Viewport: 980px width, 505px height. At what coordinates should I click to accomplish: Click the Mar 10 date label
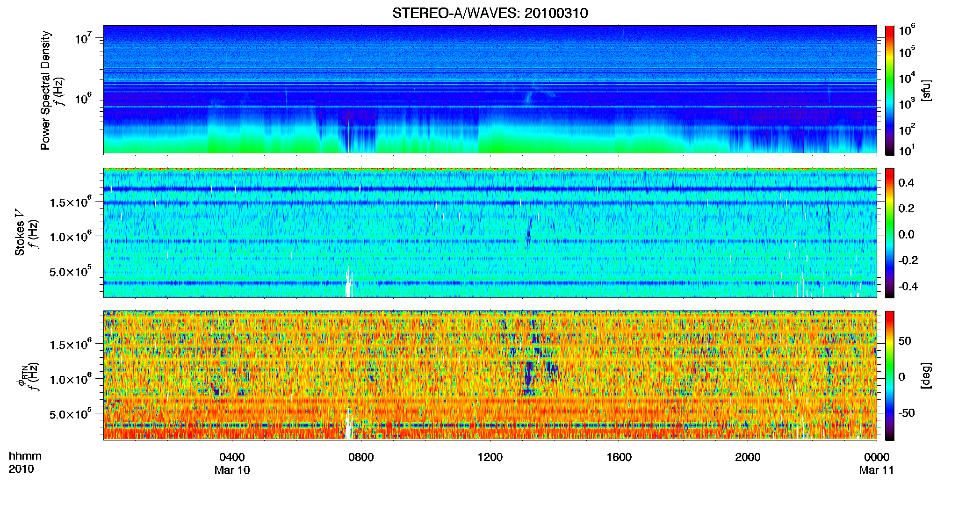(x=232, y=470)
